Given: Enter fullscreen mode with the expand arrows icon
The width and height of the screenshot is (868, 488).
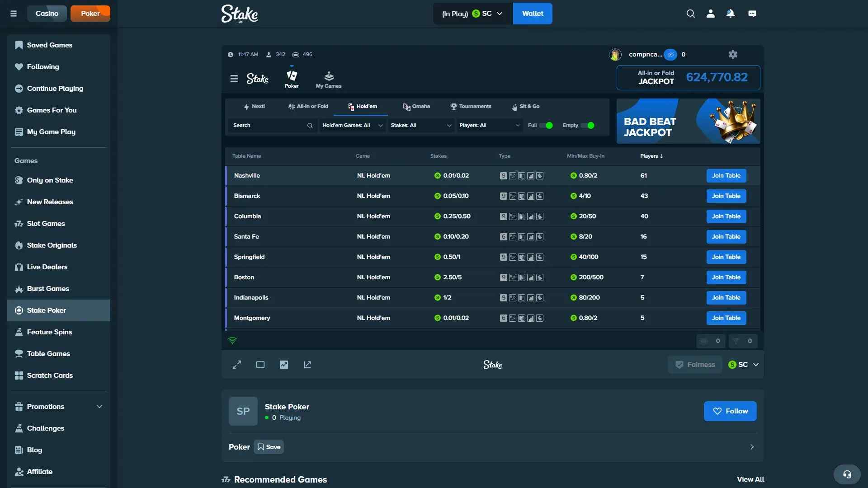Looking at the screenshot, I should click(x=237, y=365).
